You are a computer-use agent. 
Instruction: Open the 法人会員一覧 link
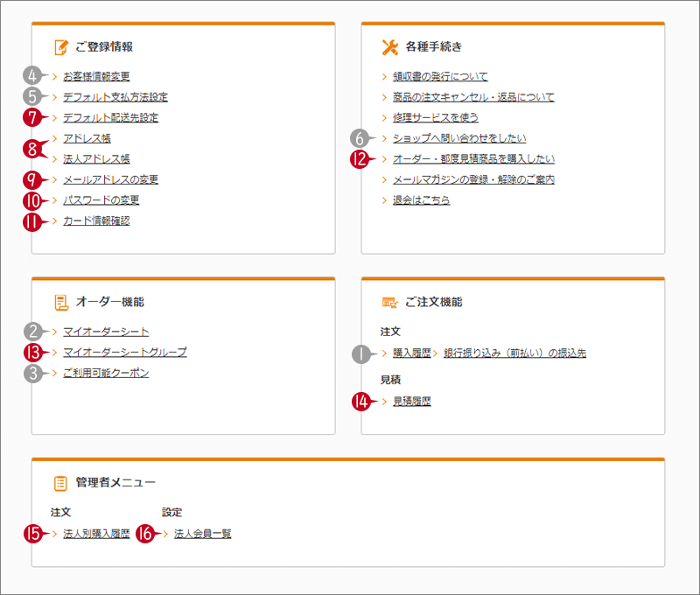(x=204, y=532)
